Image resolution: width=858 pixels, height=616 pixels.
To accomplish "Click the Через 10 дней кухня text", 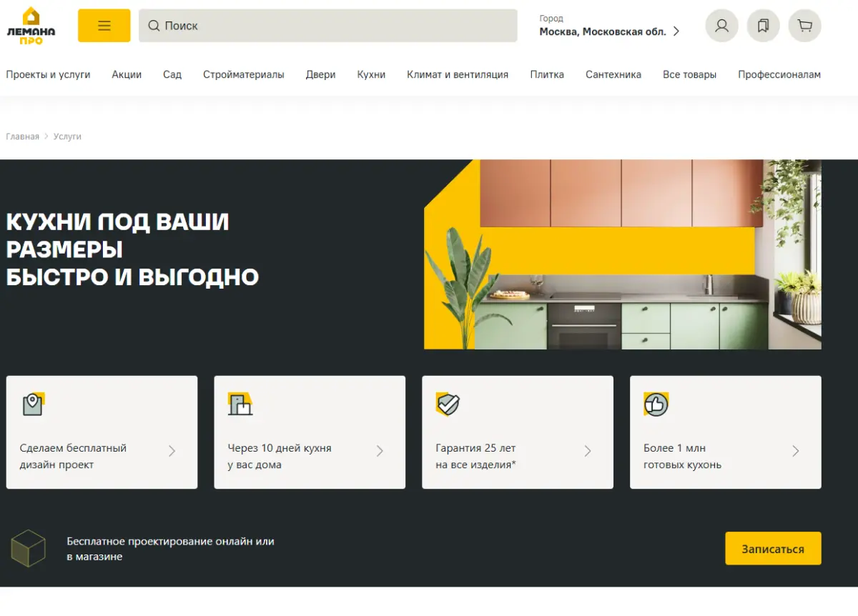I will 280,457.
